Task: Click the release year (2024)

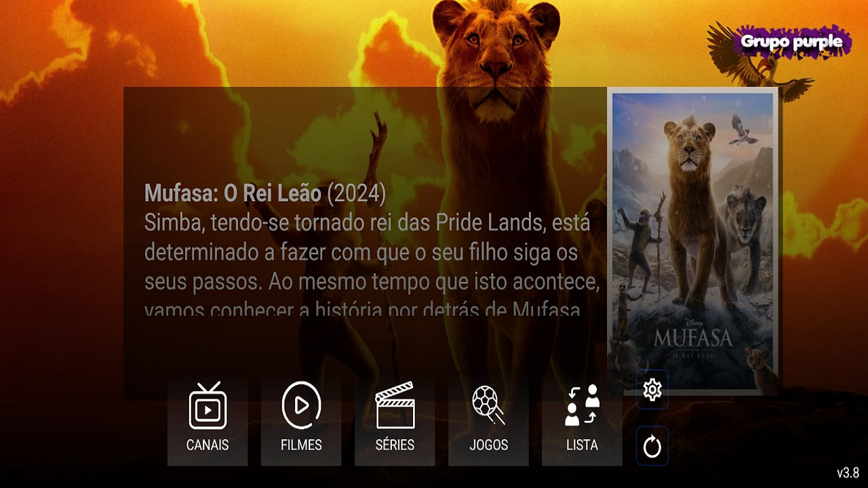Action: (x=357, y=194)
